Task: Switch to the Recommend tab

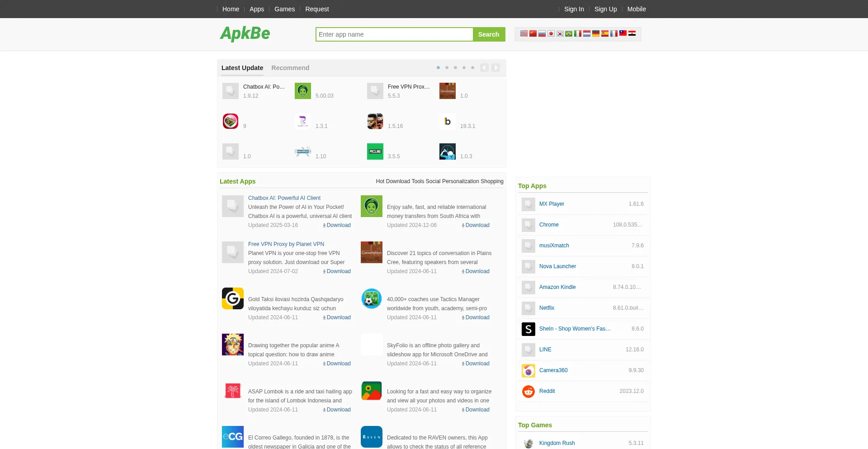Action: [x=290, y=68]
